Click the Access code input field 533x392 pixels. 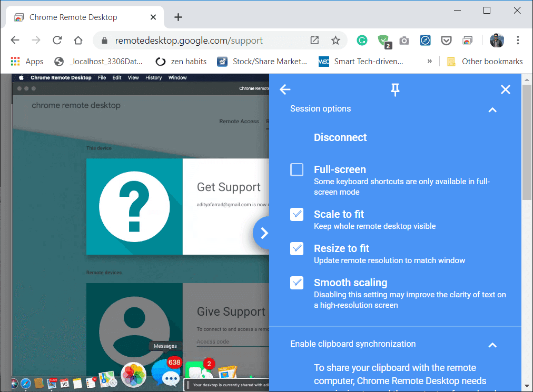232,341
